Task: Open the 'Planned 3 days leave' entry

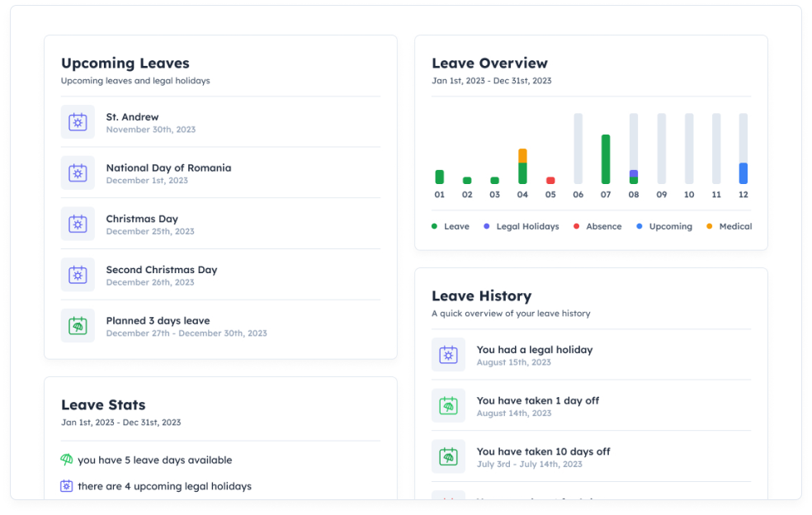Action: 158,320
